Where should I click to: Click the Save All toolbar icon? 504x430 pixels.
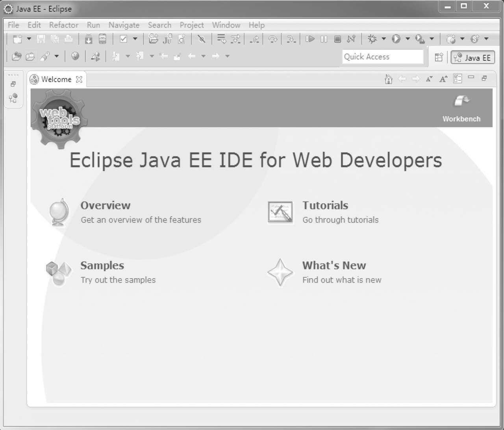[x=55, y=39]
